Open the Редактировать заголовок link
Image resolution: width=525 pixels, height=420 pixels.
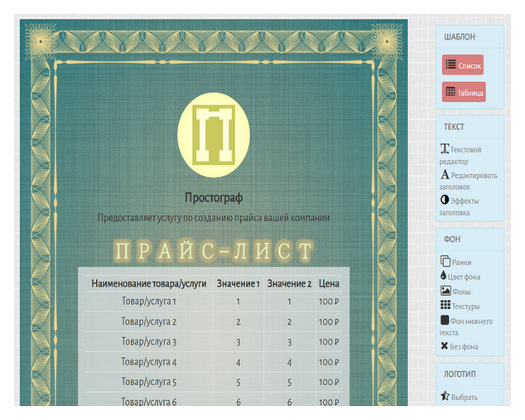(468, 181)
